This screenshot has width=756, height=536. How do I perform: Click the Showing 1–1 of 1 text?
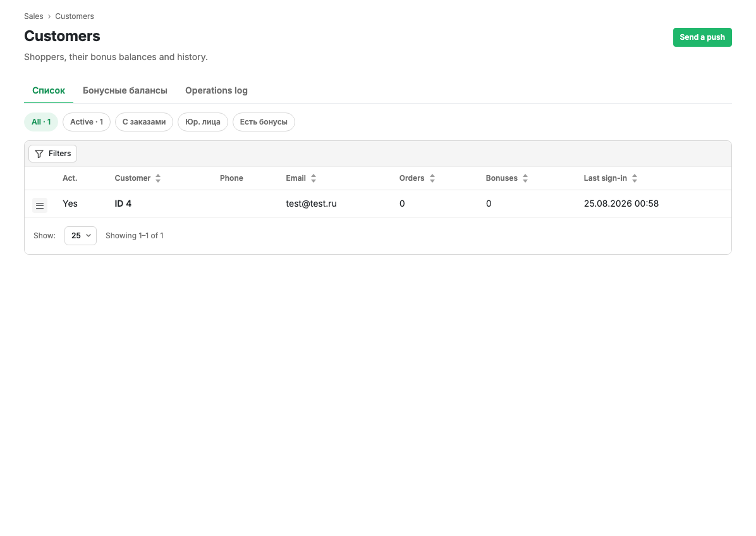(x=135, y=236)
